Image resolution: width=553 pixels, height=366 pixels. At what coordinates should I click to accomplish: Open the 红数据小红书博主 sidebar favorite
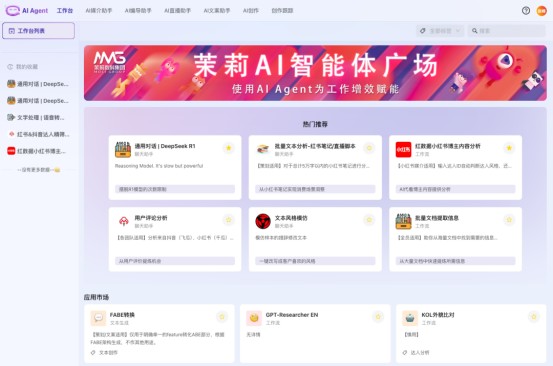point(38,151)
